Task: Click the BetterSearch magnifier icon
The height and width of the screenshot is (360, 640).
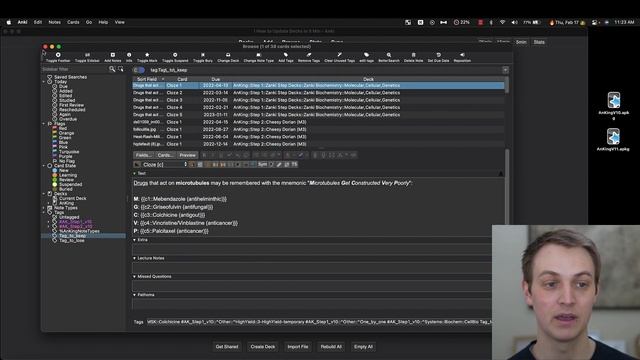Action: (x=389, y=55)
